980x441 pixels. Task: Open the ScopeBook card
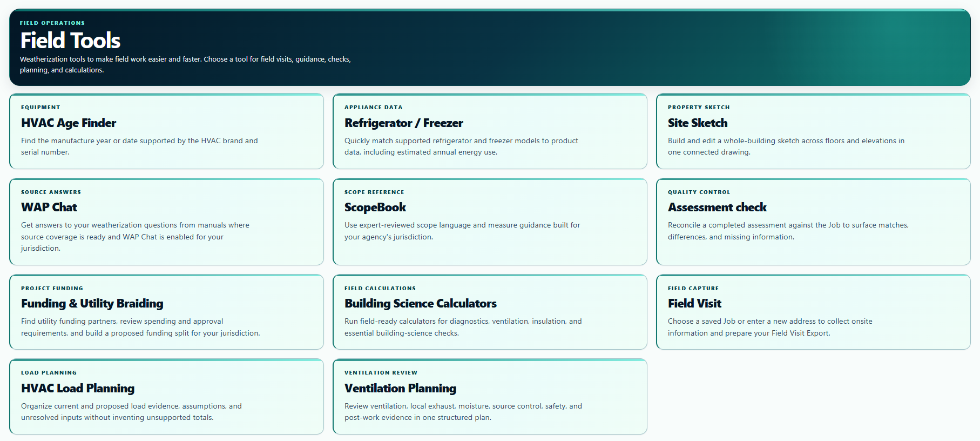(490, 222)
